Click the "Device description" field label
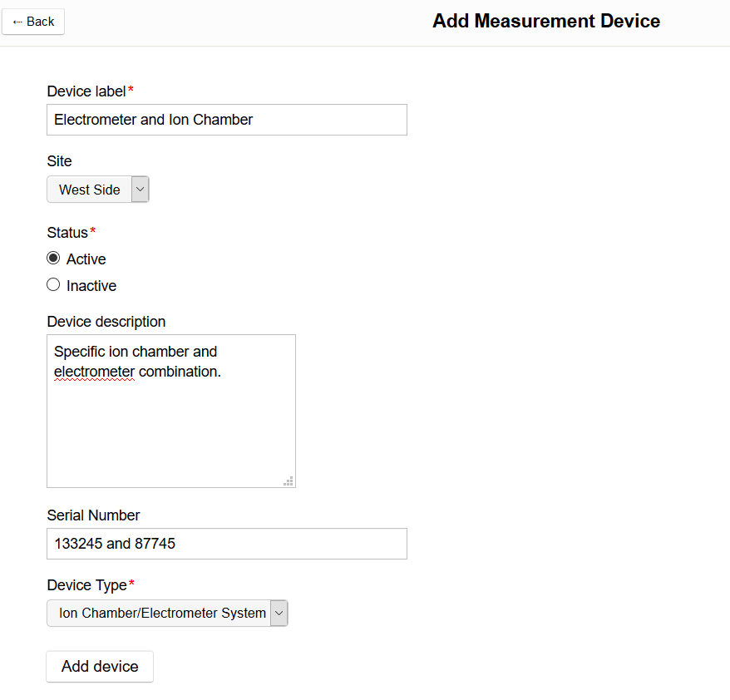 [x=106, y=322]
